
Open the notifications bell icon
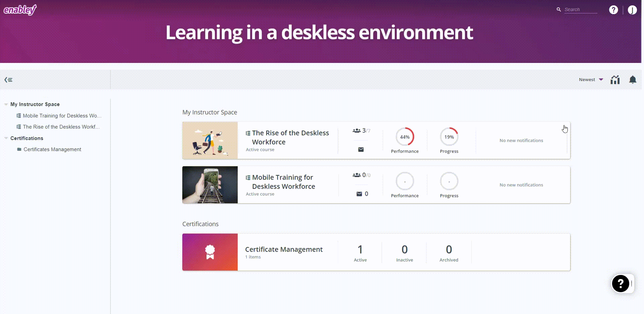(633, 80)
